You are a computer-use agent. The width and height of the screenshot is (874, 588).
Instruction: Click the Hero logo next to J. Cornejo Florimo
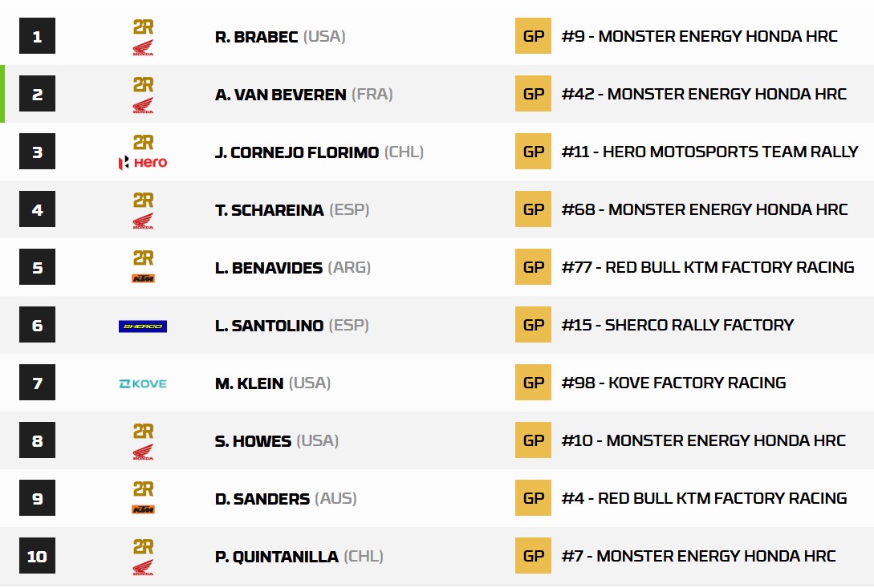pos(143,163)
